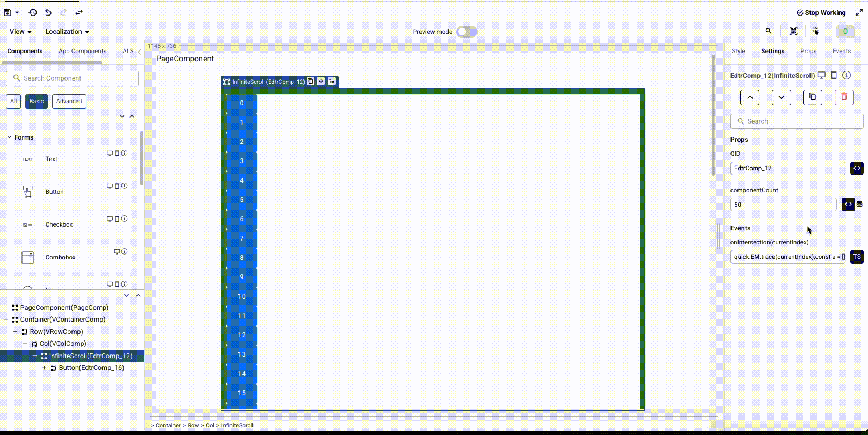Image resolution: width=868 pixels, height=435 pixels.
Task: Click the duplicate component icon
Action: click(x=812, y=97)
